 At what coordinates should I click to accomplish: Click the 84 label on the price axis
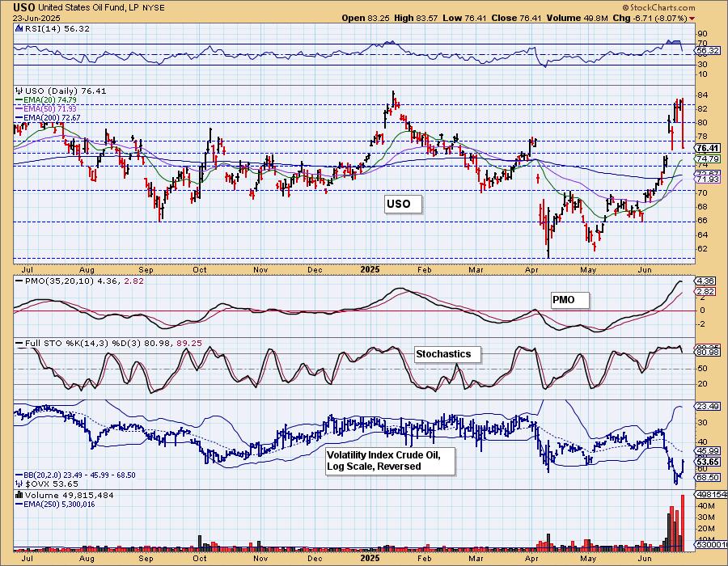702,95
